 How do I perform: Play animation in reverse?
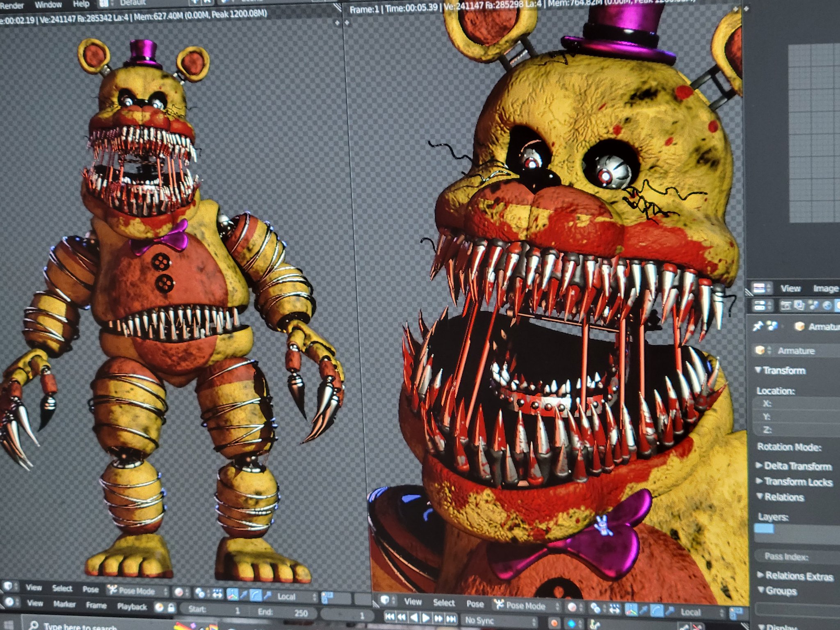point(414,618)
